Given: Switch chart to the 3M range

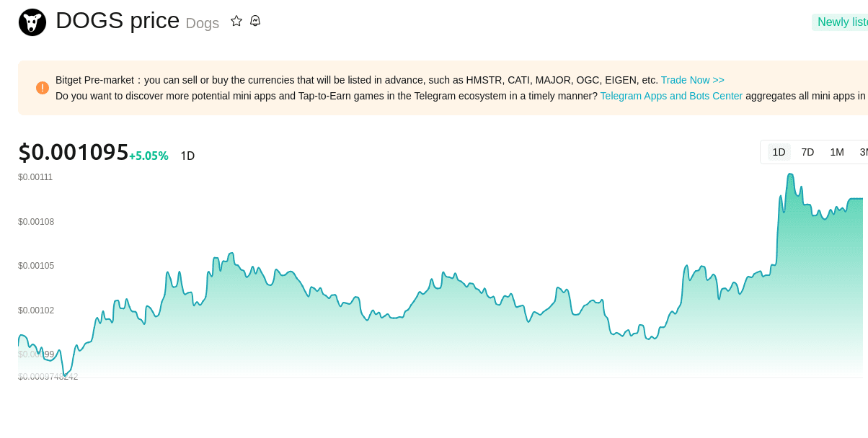Looking at the screenshot, I should click(x=863, y=152).
